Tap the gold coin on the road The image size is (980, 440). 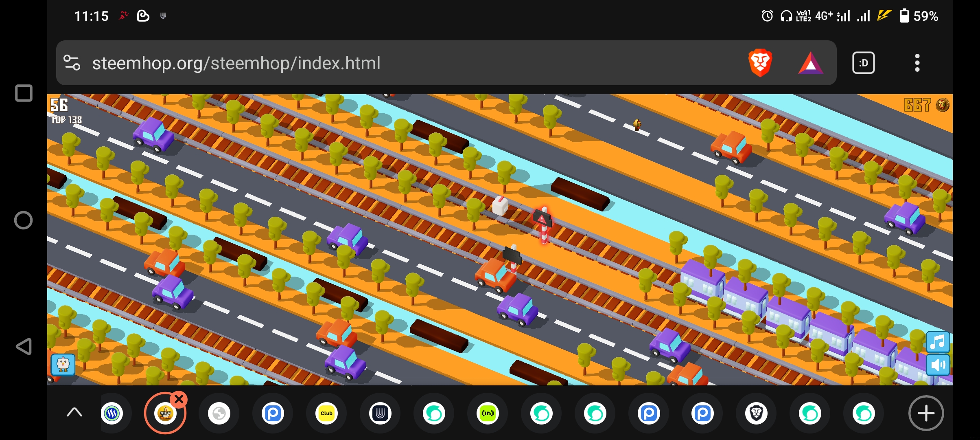coord(637,124)
